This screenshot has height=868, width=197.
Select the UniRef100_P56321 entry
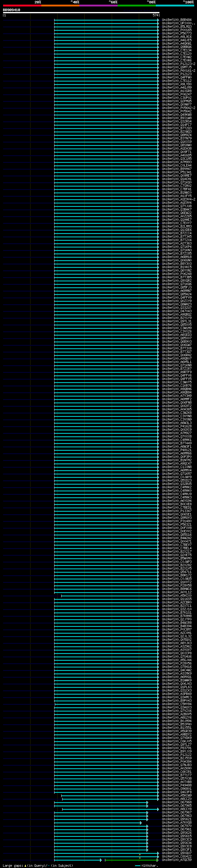(177, 524)
